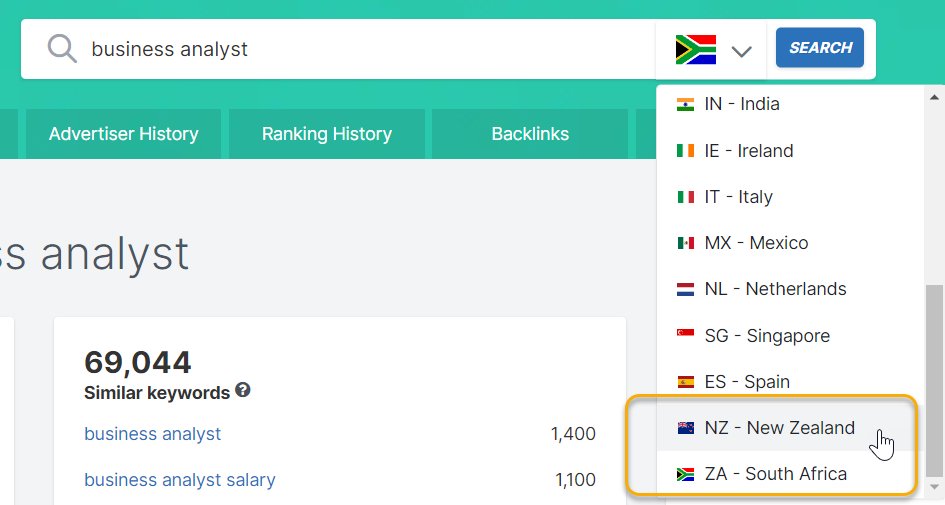
Task: Click the India flag icon in list
Action: [x=685, y=104]
